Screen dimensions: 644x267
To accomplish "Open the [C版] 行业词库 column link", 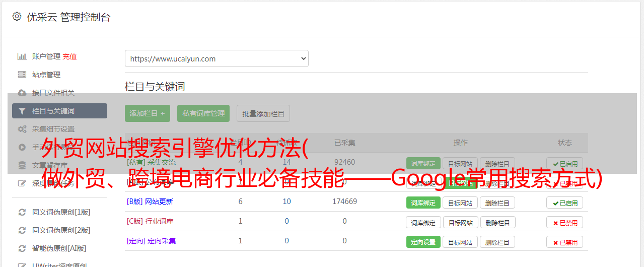I will (x=150, y=221).
